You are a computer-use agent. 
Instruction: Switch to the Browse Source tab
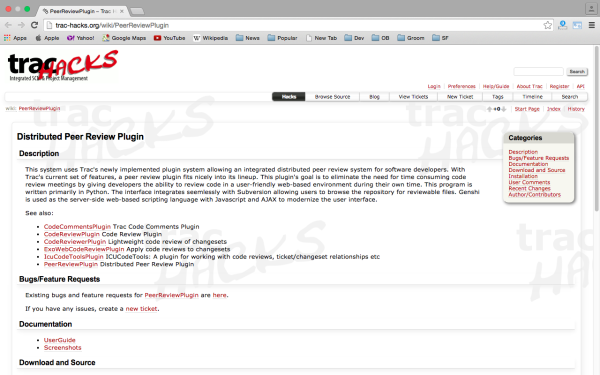coord(333,97)
